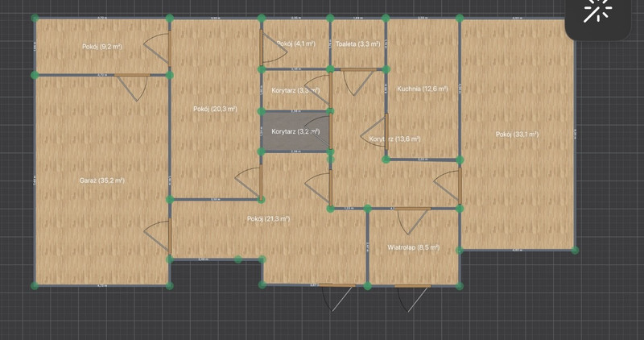This screenshot has height=340, width=644.
Task: Select the Wiatrołap (8,5 m²) room
Action: (x=413, y=248)
